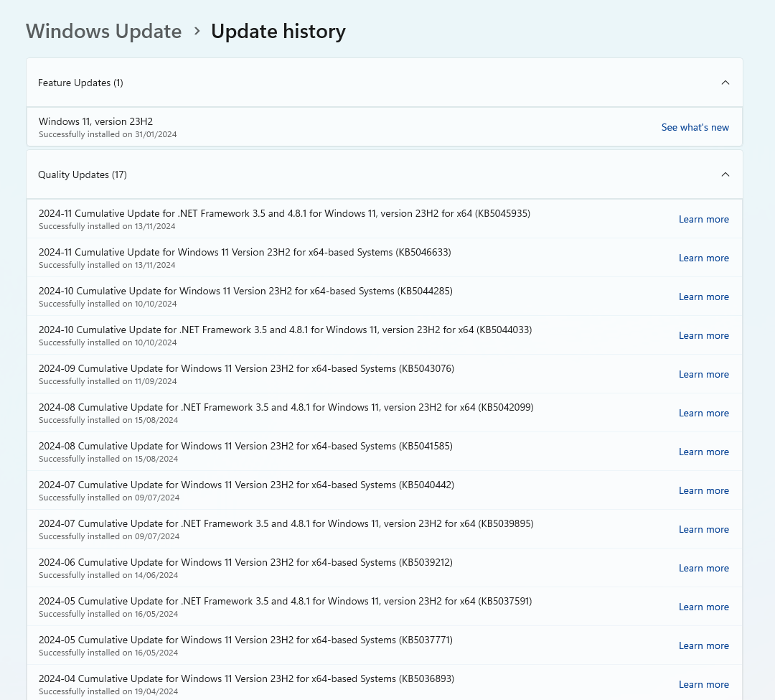The width and height of the screenshot is (775, 700).
Task: Click the 2024-04 Cumulative Update KB5036893 title
Action: point(246,678)
